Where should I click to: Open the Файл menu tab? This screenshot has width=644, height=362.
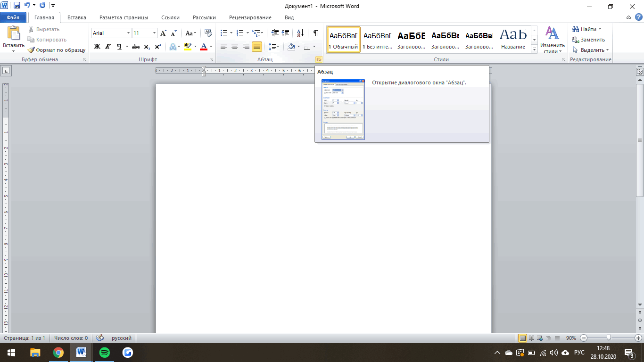13,17
